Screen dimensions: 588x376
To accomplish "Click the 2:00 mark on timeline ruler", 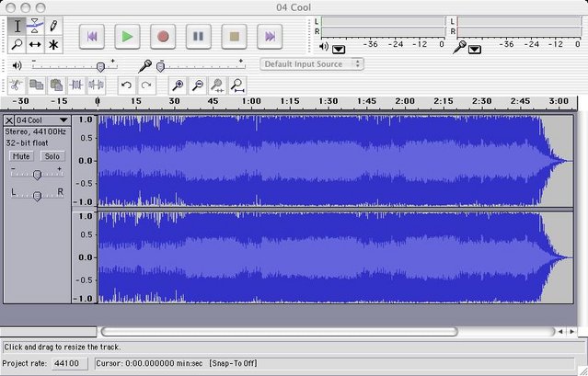I will [x=406, y=101].
